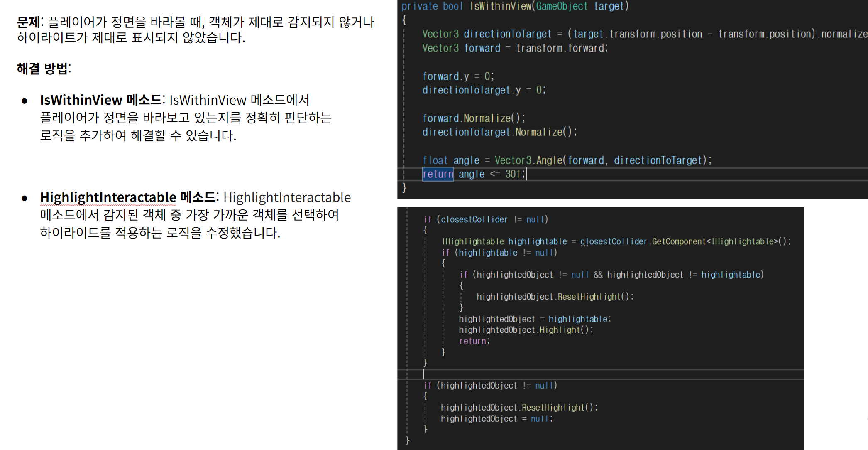Click the highlighted 'return' keyword in the code
The width and height of the screenshot is (868, 450).
click(x=438, y=174)
